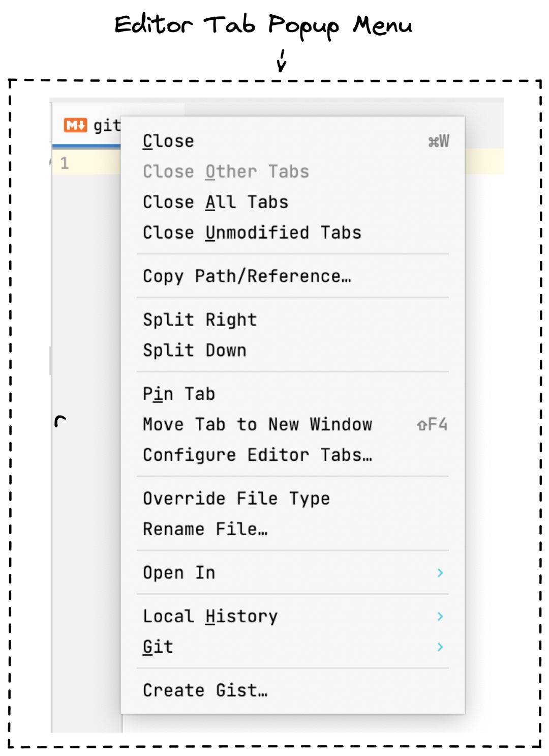Open the Git submenu
549x756 pixels.
point(158,647)
